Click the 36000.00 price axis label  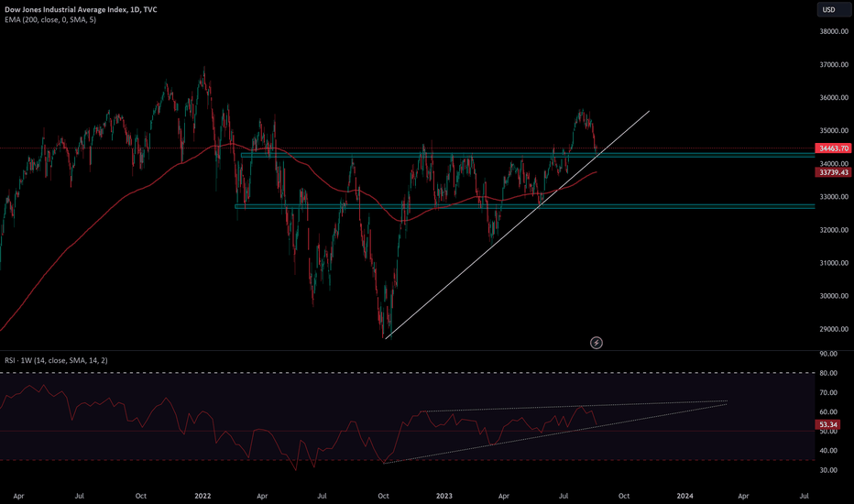tap(834, 97)
